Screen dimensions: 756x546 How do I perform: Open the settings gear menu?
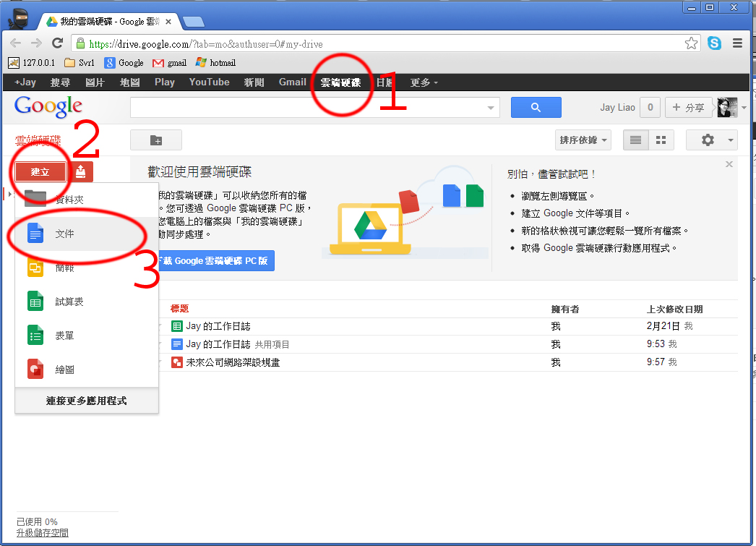click(708, 140)
